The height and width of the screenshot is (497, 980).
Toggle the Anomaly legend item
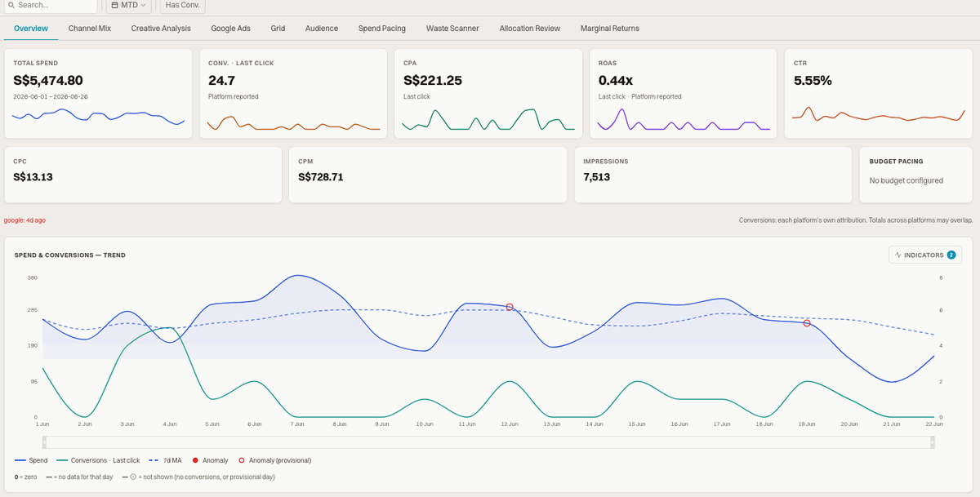click(210, 460)
